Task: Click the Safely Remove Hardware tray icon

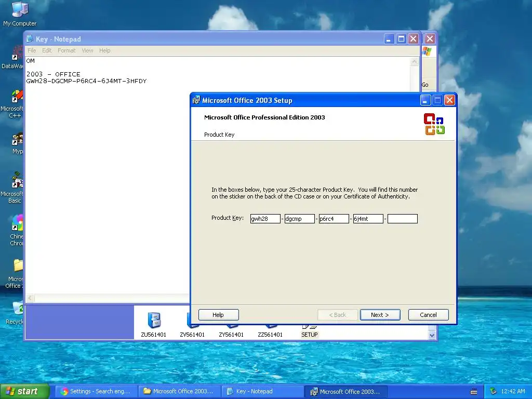Action: tap(494, 392)
